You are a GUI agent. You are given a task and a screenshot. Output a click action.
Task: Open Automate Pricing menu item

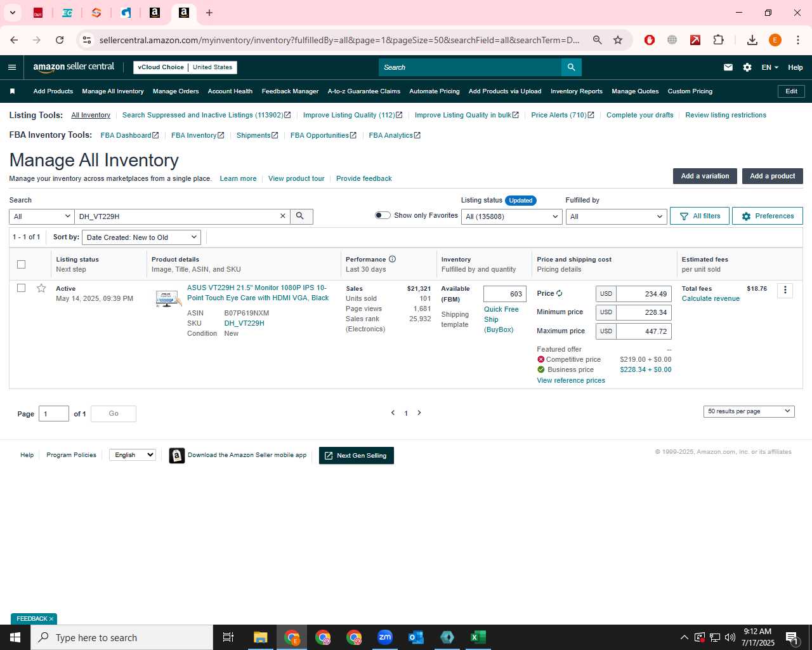[435, 91]
